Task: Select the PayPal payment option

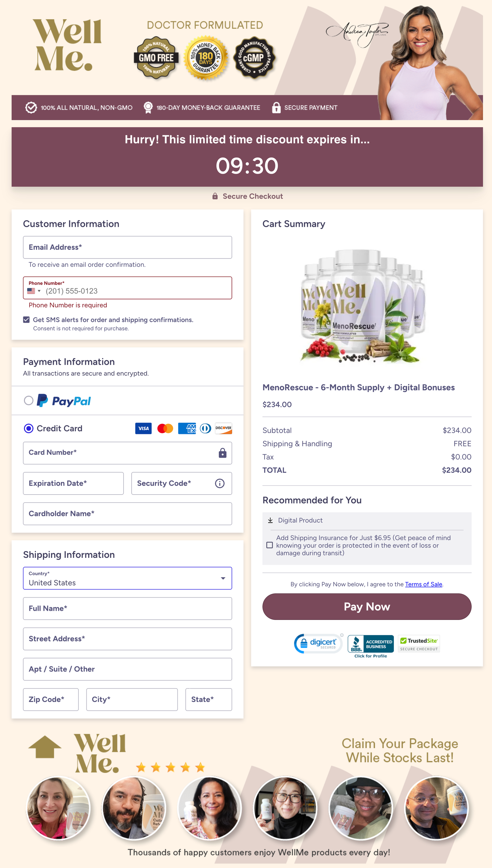Action: tap(29, 400)
